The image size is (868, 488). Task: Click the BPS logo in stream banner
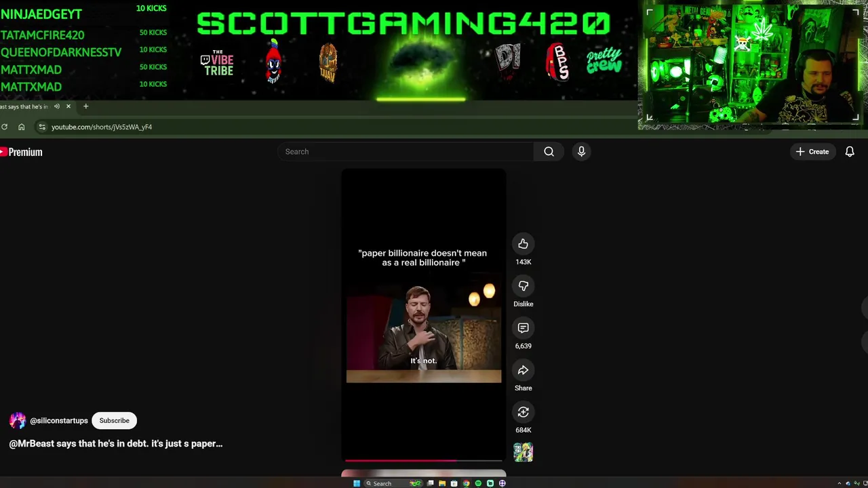(x=557, y=62)
